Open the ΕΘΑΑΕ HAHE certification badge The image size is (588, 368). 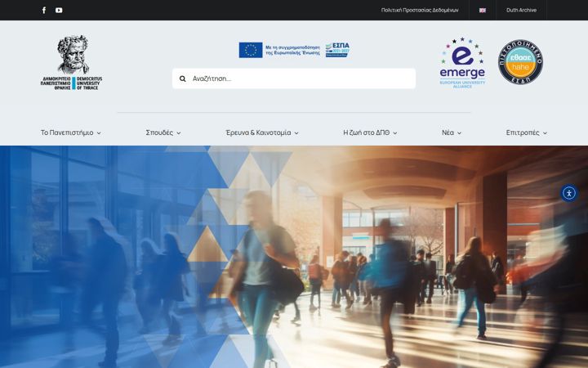(x=520, y=62)
